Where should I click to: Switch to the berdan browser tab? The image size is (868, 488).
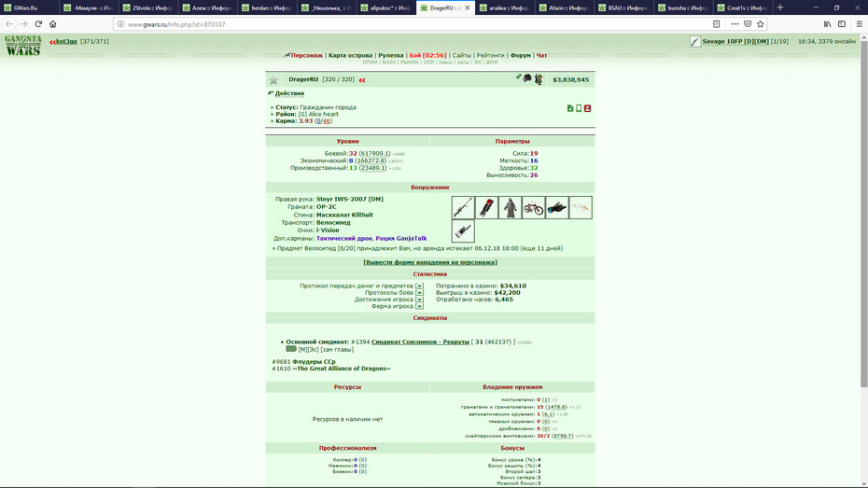coord(267,7)
